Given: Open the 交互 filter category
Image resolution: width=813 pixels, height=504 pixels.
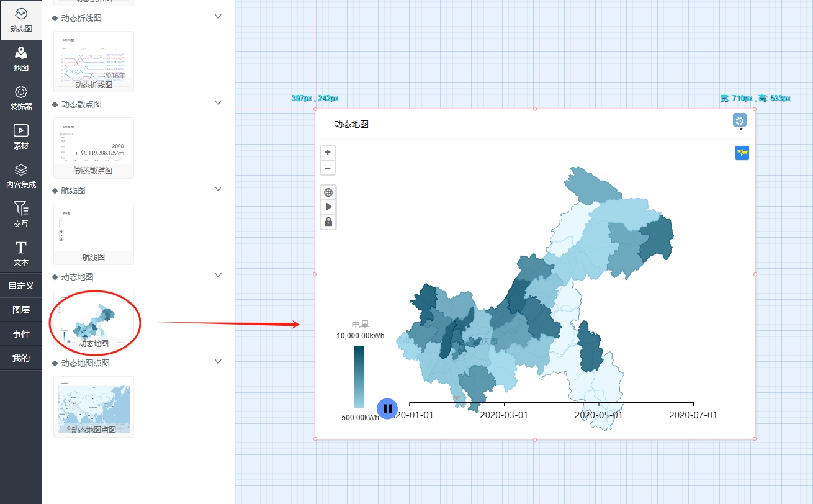Looking at the screenshot, I should [x=21, y=215].
